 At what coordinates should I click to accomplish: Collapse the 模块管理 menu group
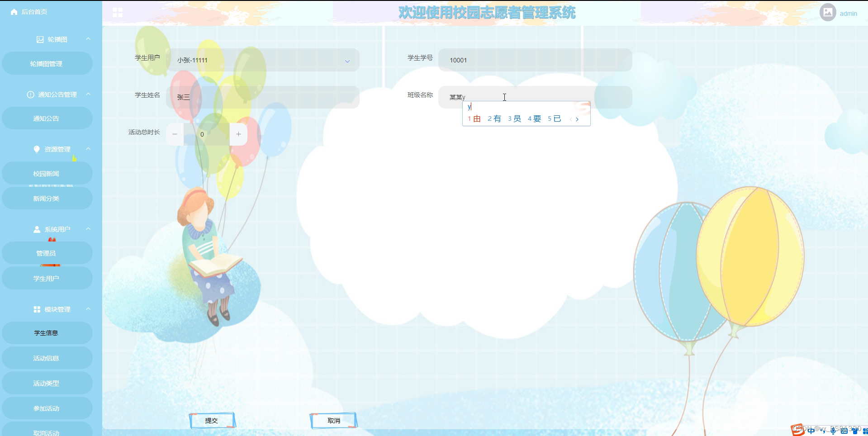(88, 309)
